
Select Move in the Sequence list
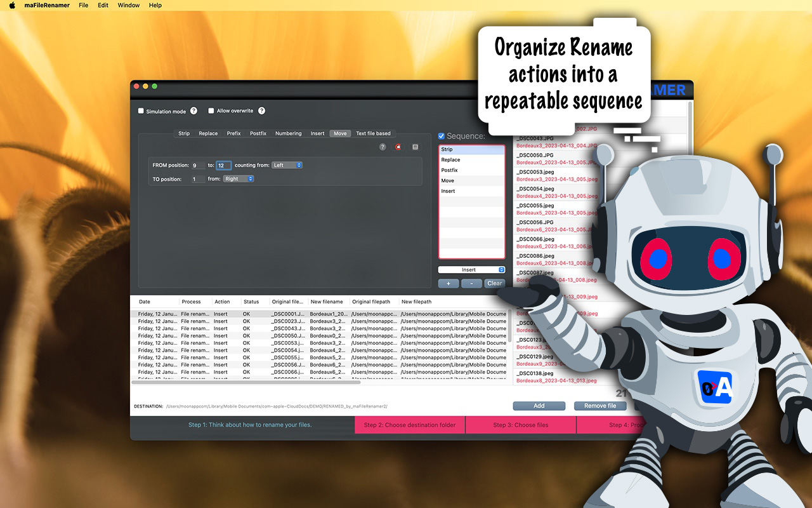(472, 181)
